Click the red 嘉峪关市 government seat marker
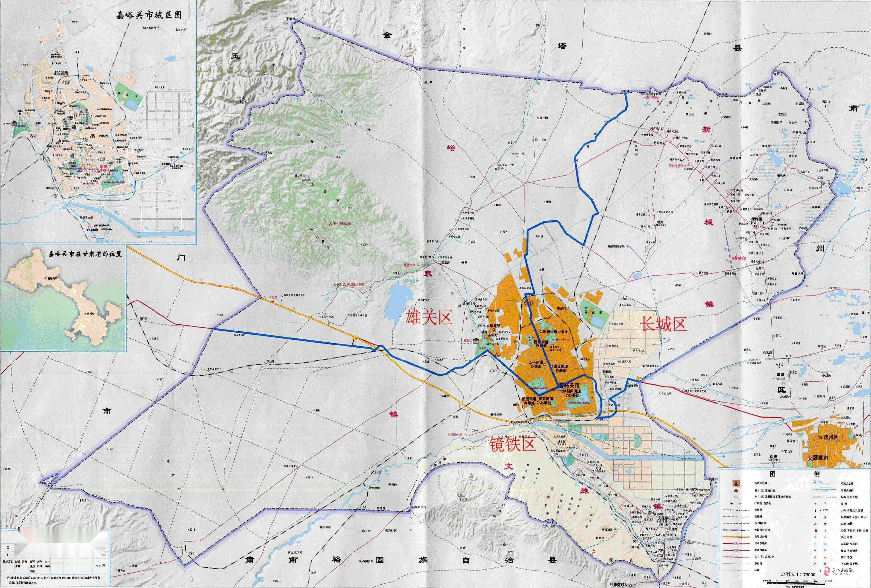The image size is (871, 588). pyautogui.click(x=564, y=391)
